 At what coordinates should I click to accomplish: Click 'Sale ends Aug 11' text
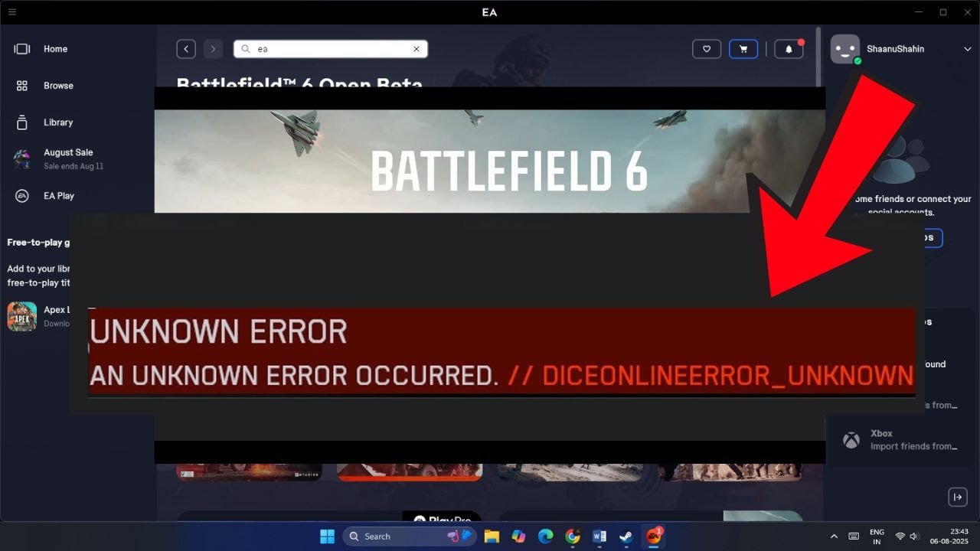coord(73,166)
